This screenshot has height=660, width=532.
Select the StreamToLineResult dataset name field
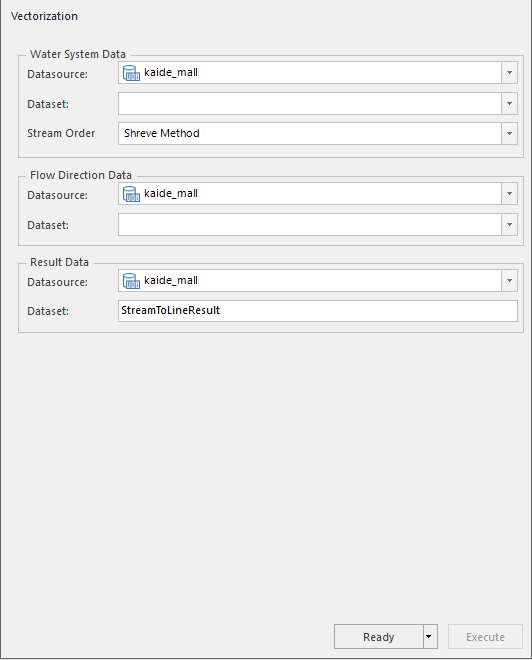pyautogui.click(x=318, y=311)
